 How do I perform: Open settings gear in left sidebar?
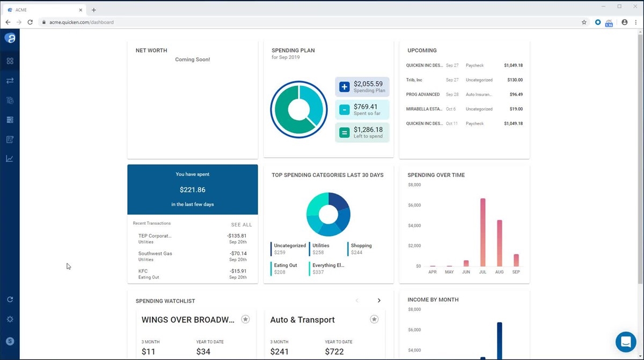10,319
